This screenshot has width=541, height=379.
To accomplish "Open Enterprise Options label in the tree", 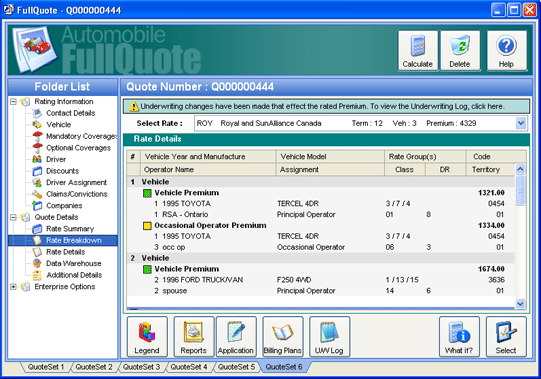I will pos(65,286).
